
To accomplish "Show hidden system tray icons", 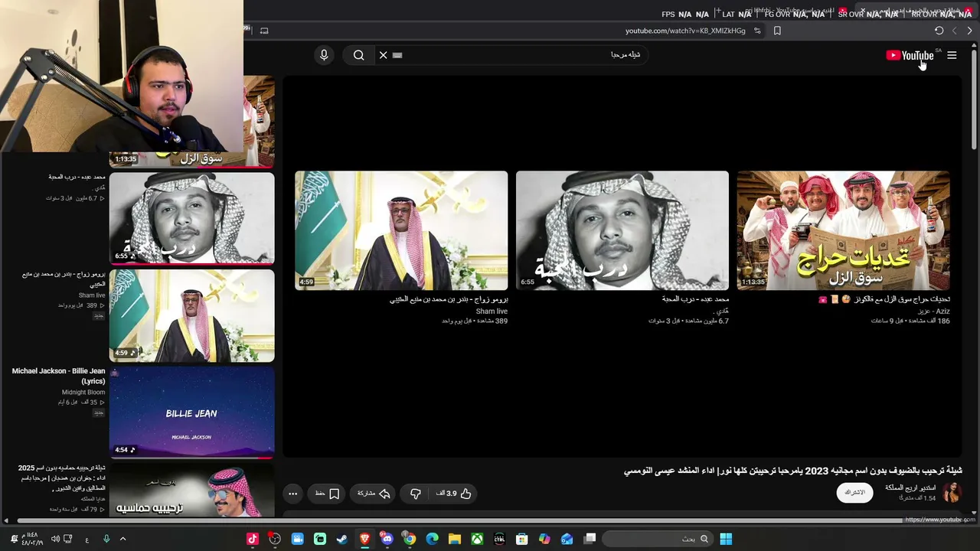I will coord(122,539).
